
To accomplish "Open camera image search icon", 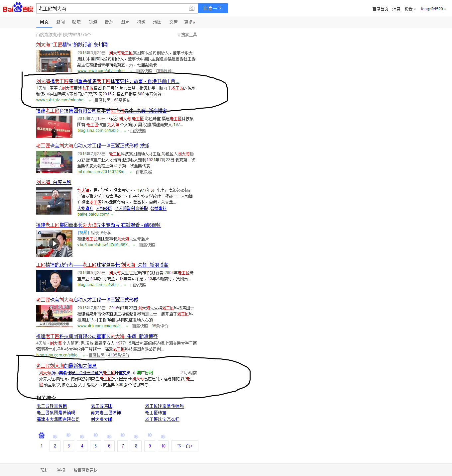I will [192, 8].
